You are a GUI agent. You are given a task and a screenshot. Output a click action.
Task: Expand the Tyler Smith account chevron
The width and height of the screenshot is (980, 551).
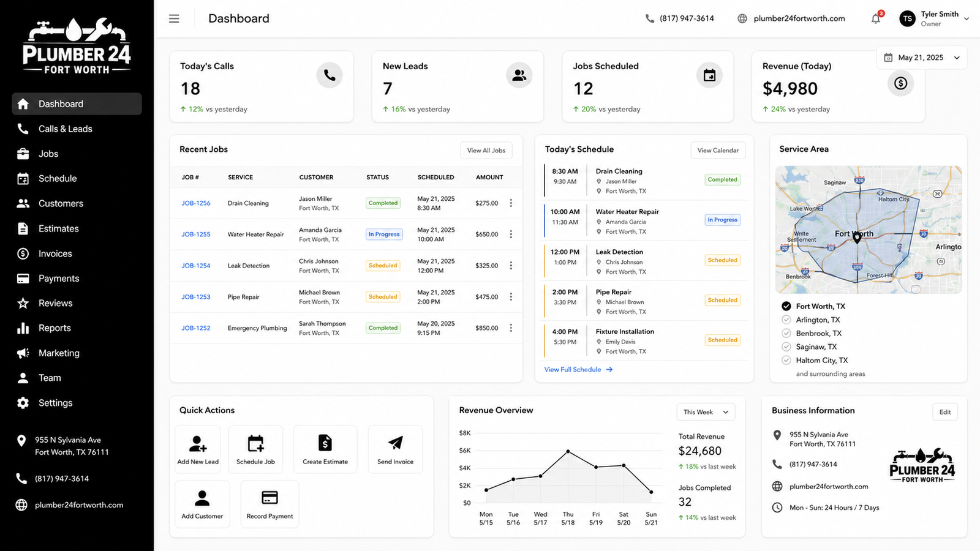967,19
